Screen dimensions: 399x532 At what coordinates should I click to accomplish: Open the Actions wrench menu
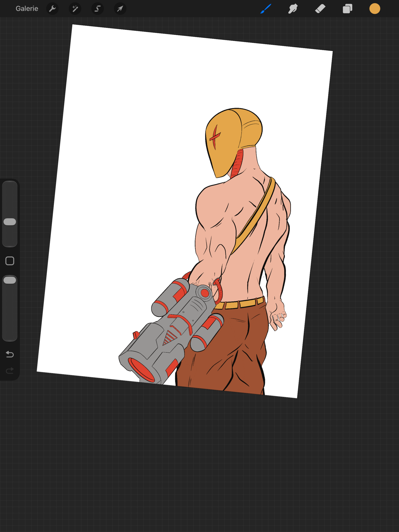tap(52, 9)
